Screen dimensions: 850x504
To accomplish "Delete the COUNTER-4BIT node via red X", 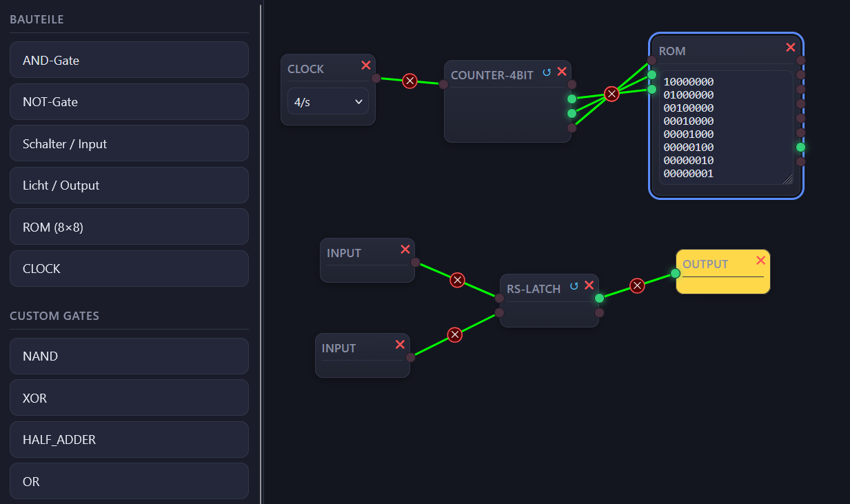I will pos(562,72).
